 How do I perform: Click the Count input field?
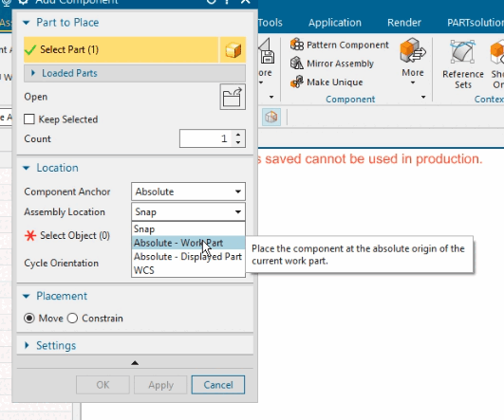(x=206, y=138)
